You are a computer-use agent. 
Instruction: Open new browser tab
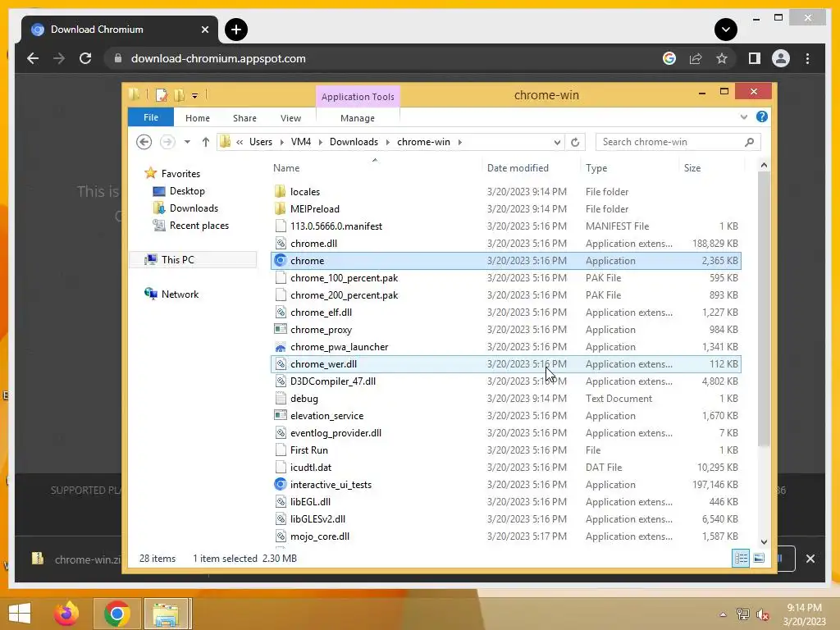[x=236, y=30]
